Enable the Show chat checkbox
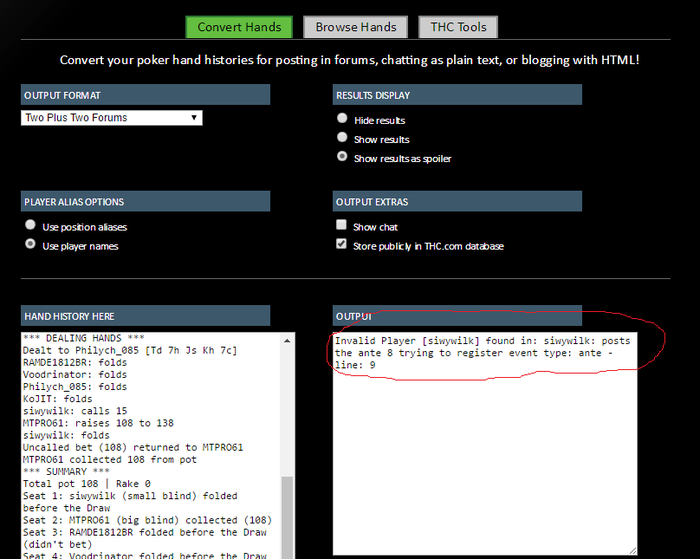Viewport: 700px width, 559px height. click(x=341, y=225)
